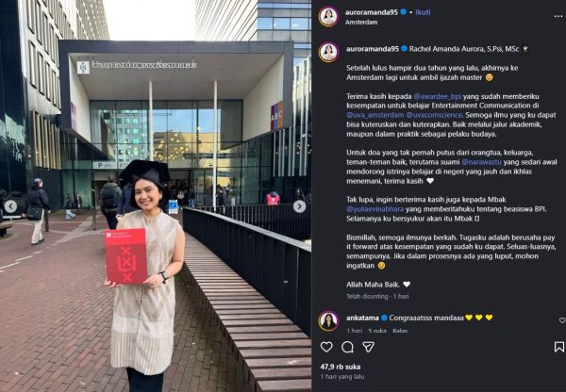Screen dimensions: 566x392
Task: Like ankatama's comment with small heart
Action: click(x=562, y=320)
